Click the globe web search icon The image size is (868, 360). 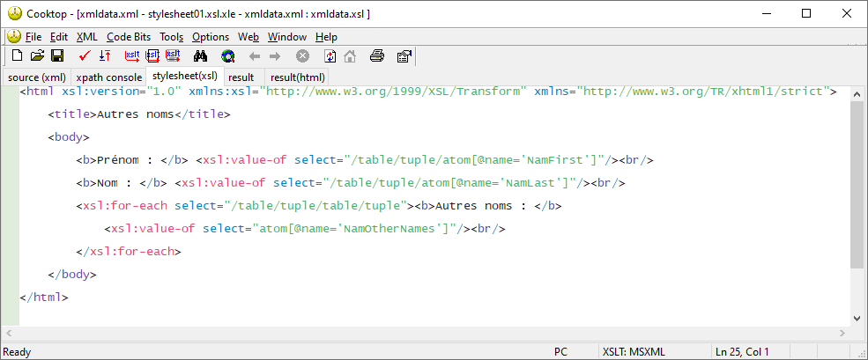(x=227, y=55)
